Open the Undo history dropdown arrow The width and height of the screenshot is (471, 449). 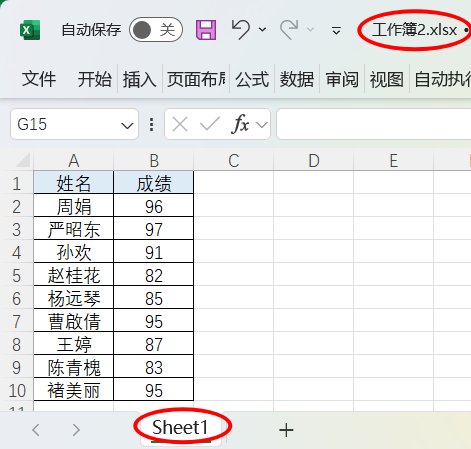click(262, 30)
